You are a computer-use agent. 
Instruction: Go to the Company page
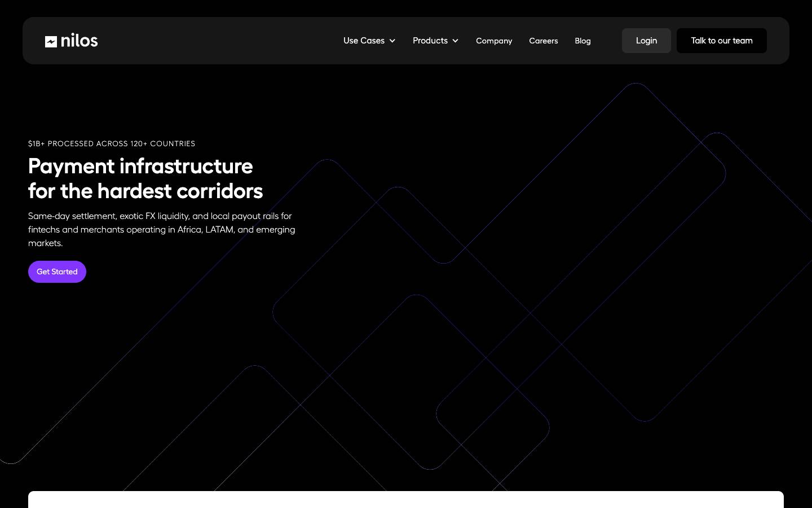click(x=494, y=41)
